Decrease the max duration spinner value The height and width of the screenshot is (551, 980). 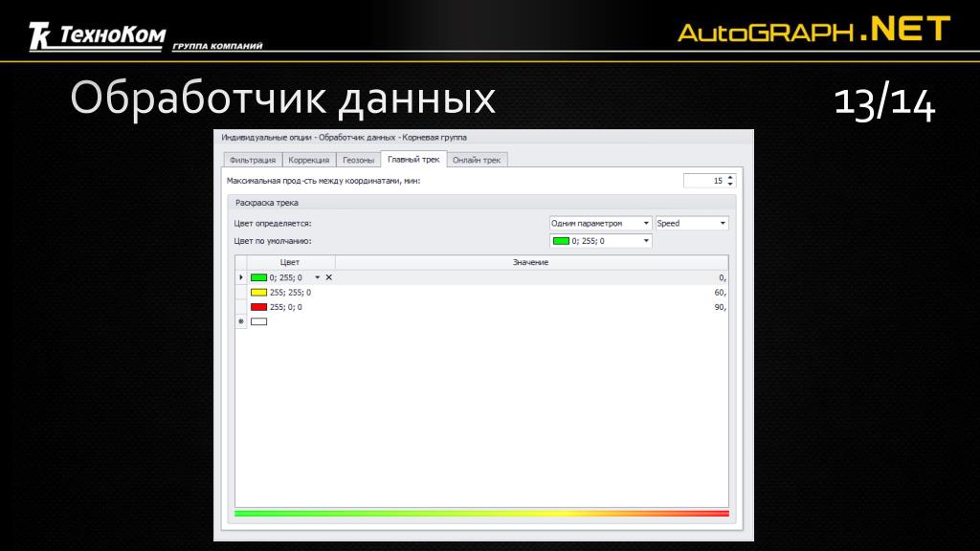pos(730,184)
